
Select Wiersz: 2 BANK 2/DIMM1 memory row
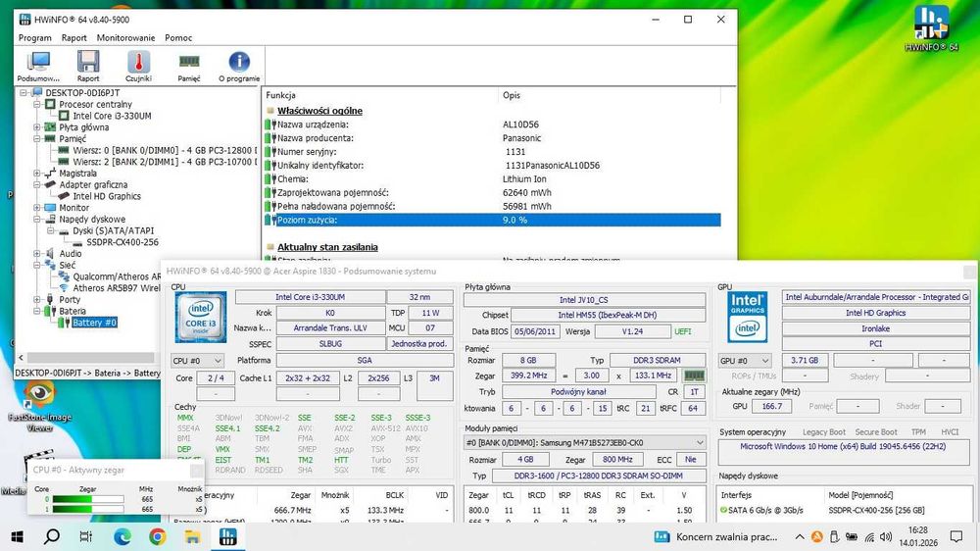point(165,162)
